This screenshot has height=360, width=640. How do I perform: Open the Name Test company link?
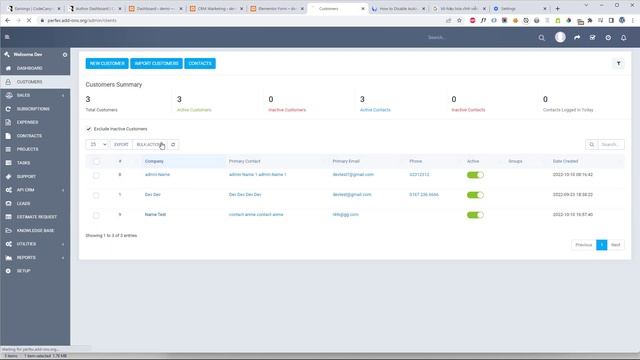pyautogui.click(x=156, y=215)
